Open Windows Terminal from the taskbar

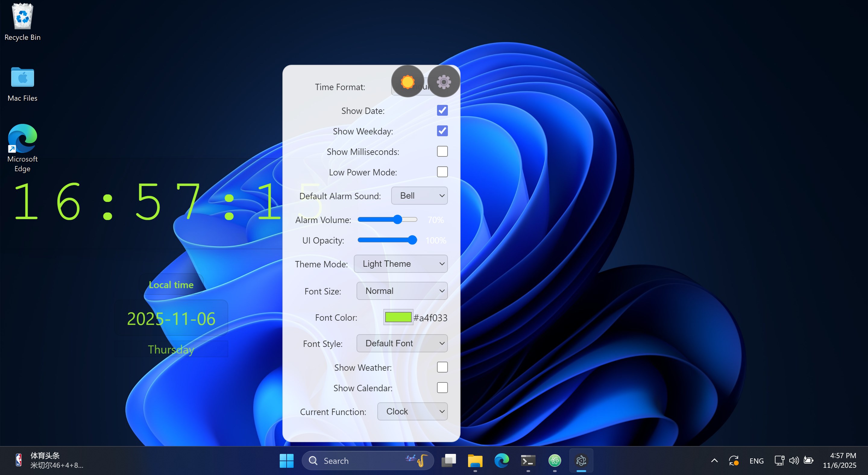[x=528, y=461]
